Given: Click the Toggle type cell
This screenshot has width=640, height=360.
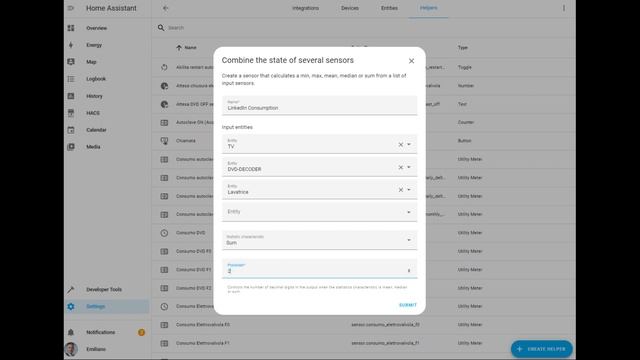Looking at the screenshot, I should click(464, 67).
